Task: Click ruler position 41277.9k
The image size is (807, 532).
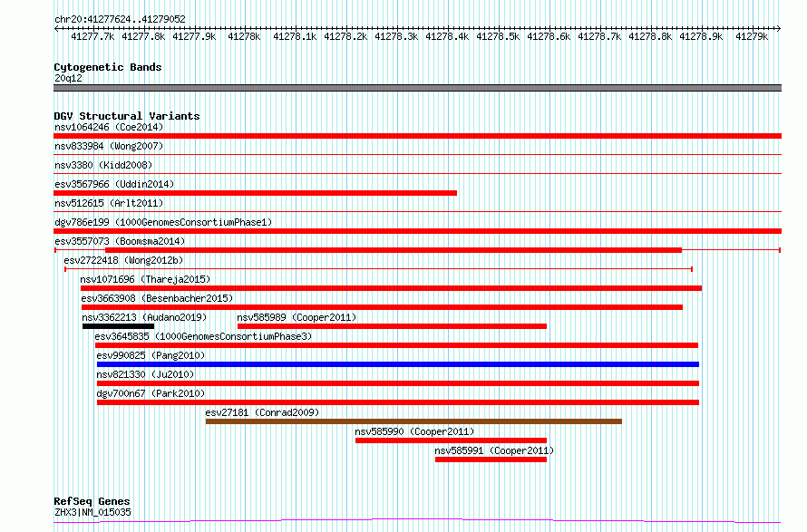Action: 194,36
